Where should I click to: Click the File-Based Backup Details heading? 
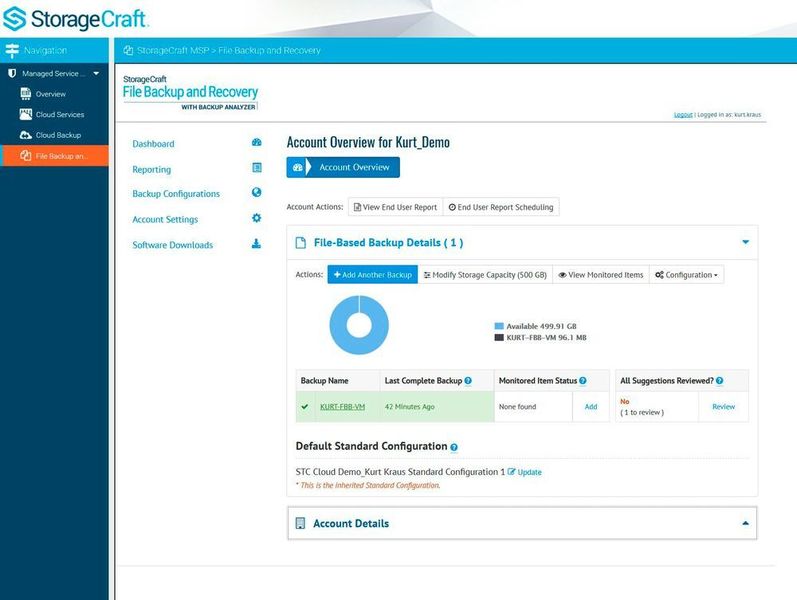388,243
